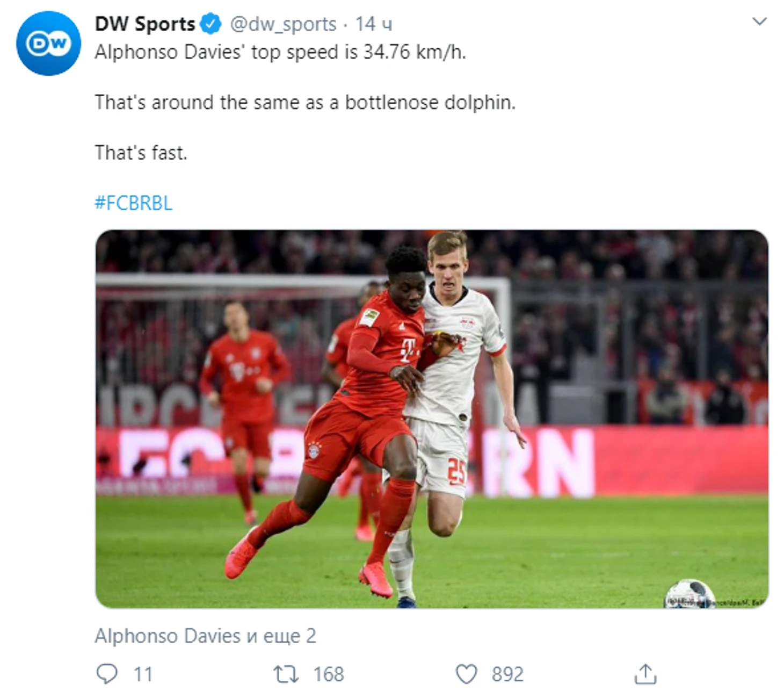784x698 pixels.
Task: Retweet using the arrows icon
Action: pos(286,674)
